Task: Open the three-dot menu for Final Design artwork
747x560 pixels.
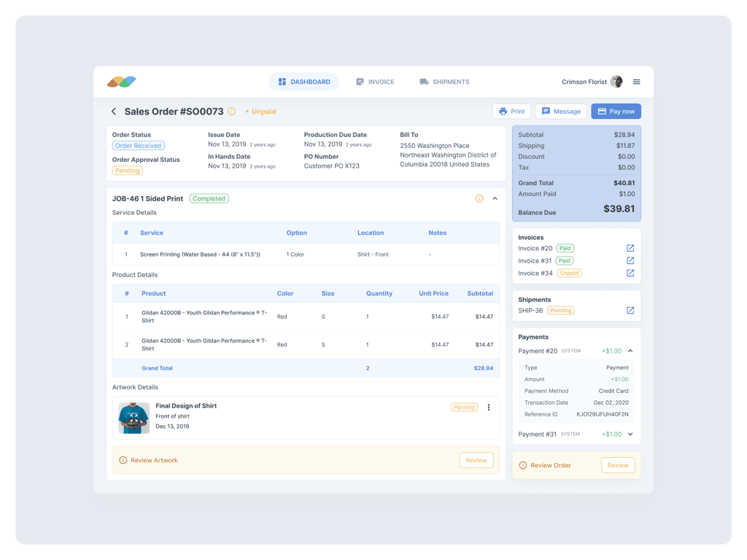Action: tap(489, 407)
